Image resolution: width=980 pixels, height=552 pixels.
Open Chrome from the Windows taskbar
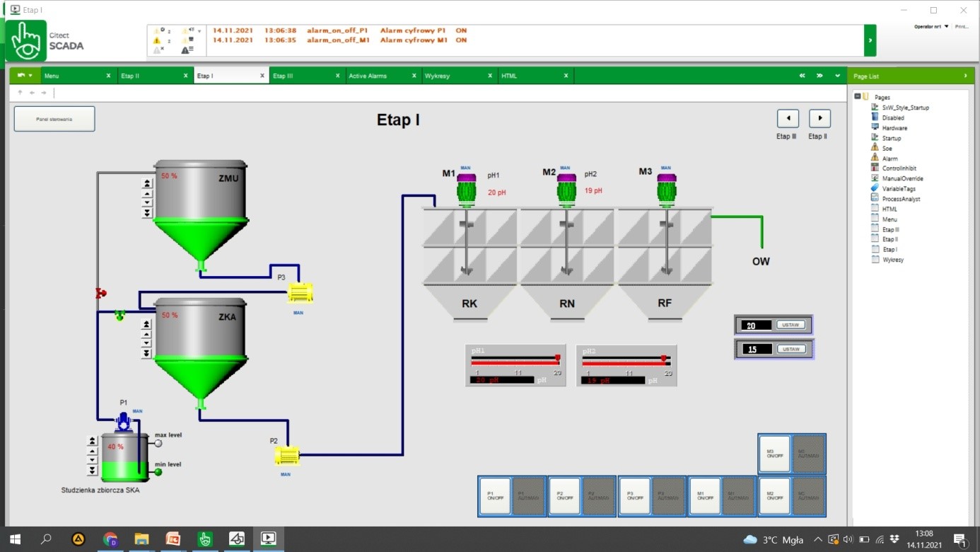tap(110, 539)
